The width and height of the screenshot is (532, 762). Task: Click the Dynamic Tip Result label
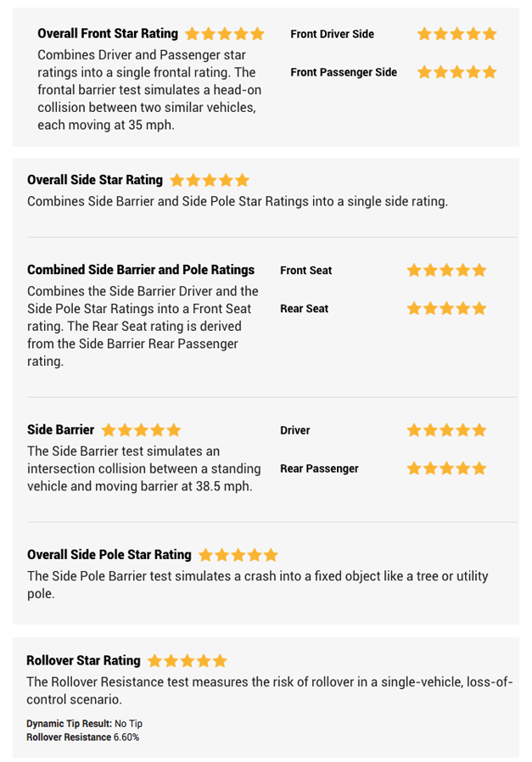coord(69,724)
